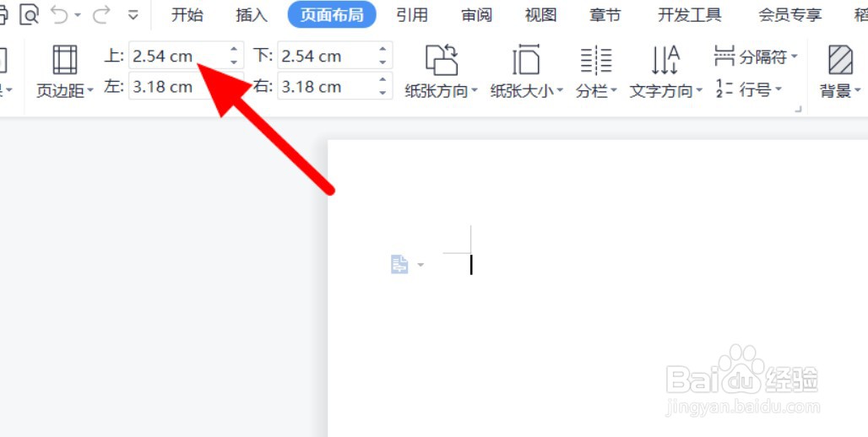Expand the 分栏 dropdown label
The image size is (868, 437).
click(x=596, y=91)
